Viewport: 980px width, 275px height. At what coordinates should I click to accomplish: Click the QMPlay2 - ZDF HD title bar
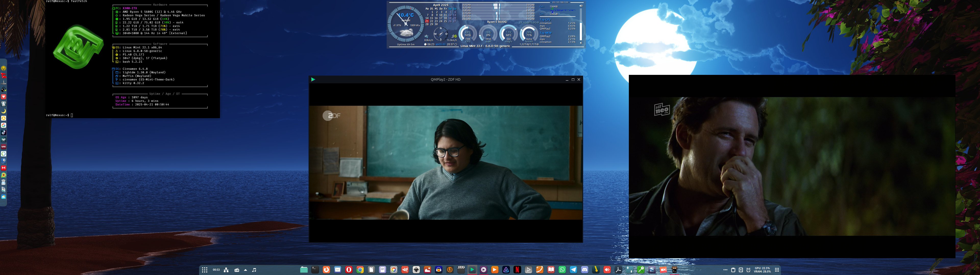pos(445,79)
